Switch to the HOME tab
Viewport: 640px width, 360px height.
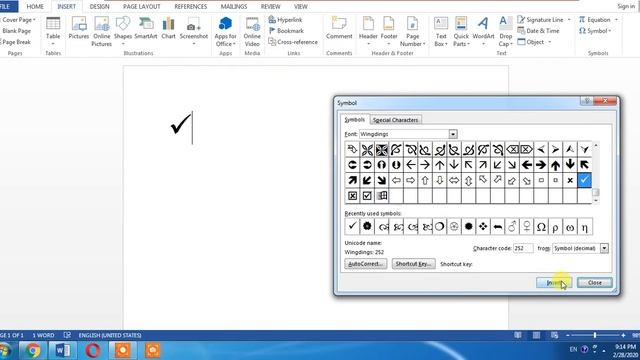tap(35, 7)
